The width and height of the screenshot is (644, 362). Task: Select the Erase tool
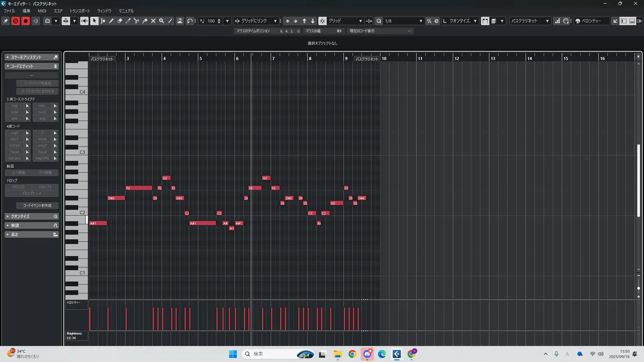point(120,21)
